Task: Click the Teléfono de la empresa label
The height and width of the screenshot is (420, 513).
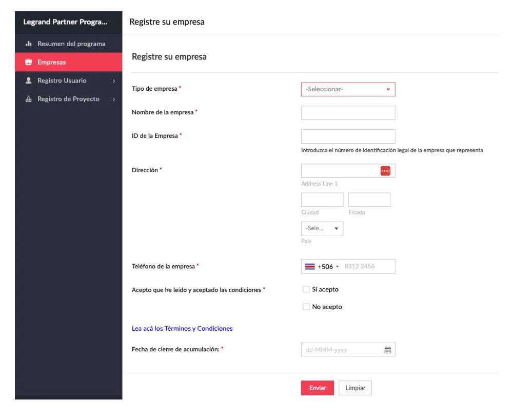Action: pyautogui.click(x=163, y=266)
